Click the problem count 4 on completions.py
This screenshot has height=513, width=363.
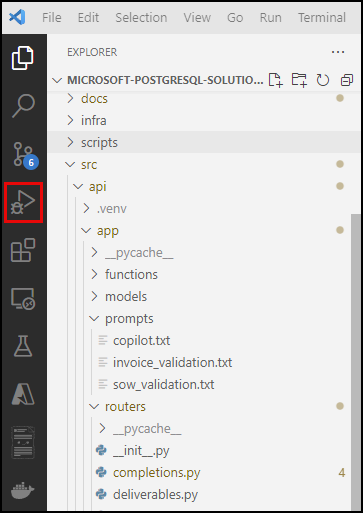342,472
